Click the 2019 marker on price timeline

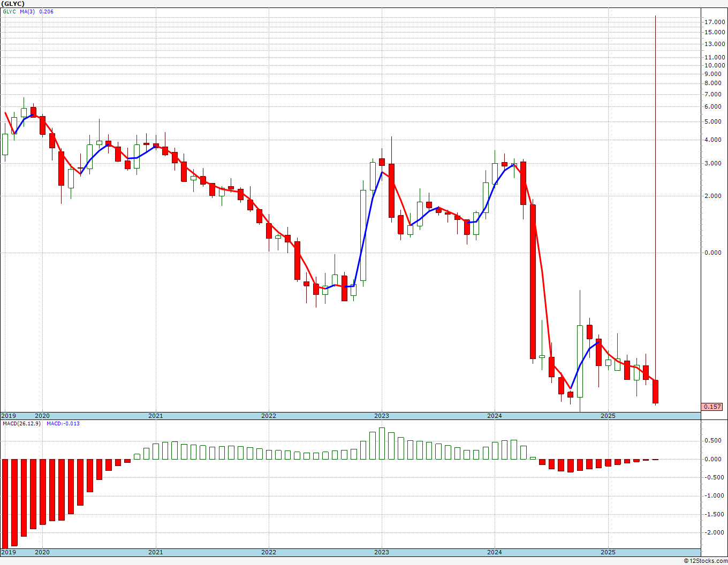click(x=8, y=416)
